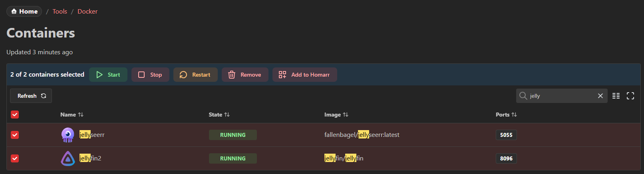Deselect the jellyseerr container checkbox

[x=15, y=135]
